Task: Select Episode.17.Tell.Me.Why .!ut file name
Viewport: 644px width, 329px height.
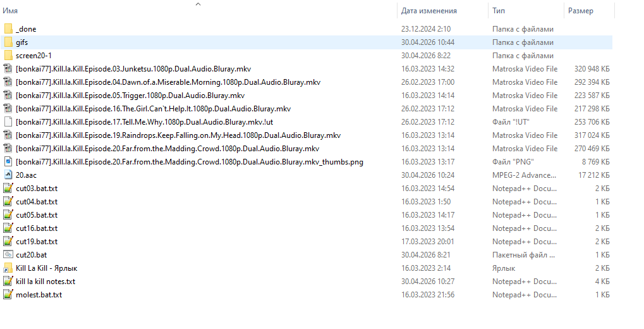Action: click(x=144, y=121)
